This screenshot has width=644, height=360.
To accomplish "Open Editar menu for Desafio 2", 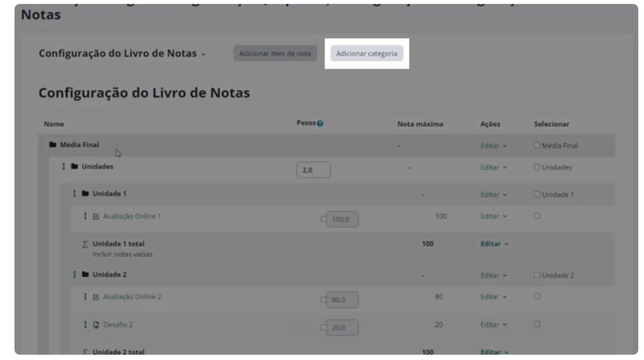I will (x=493, y=325).
